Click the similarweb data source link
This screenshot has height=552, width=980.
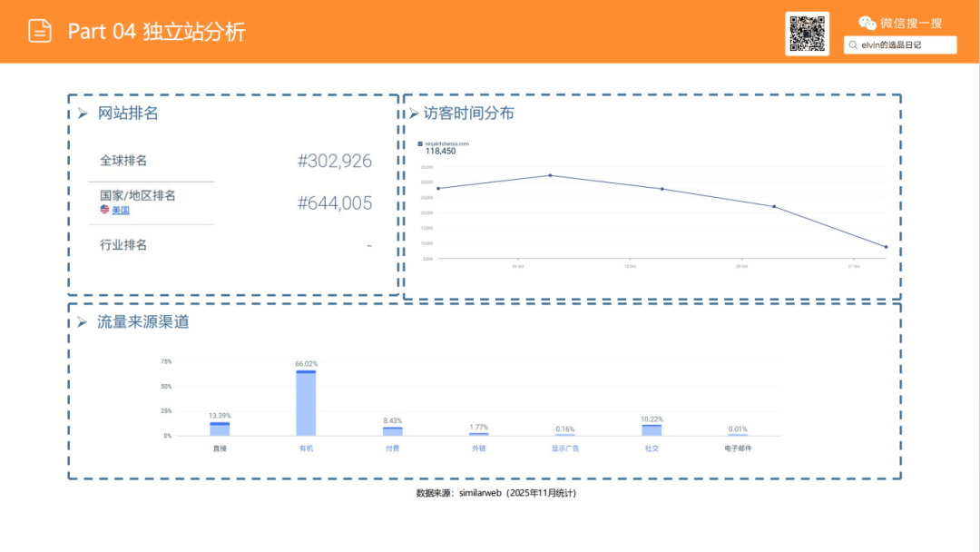(x=479, y=493)
